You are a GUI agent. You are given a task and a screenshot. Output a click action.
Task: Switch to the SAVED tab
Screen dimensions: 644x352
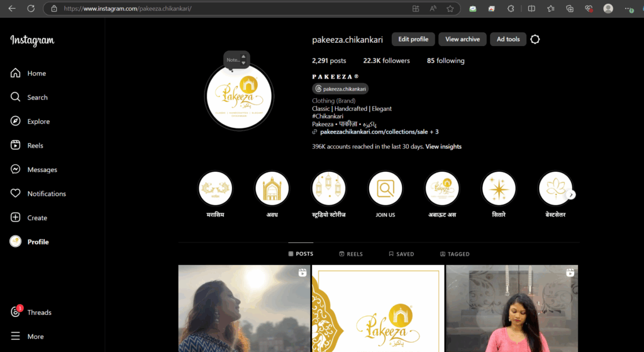pos(401,254)
